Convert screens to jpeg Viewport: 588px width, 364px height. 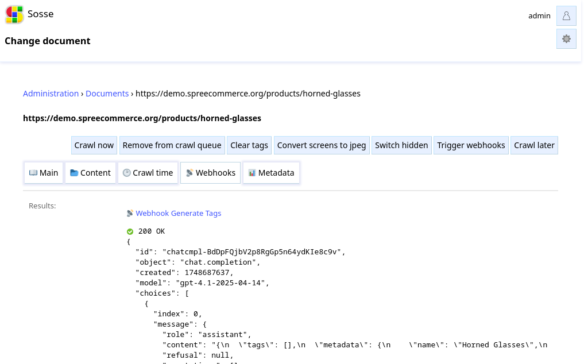322,145
